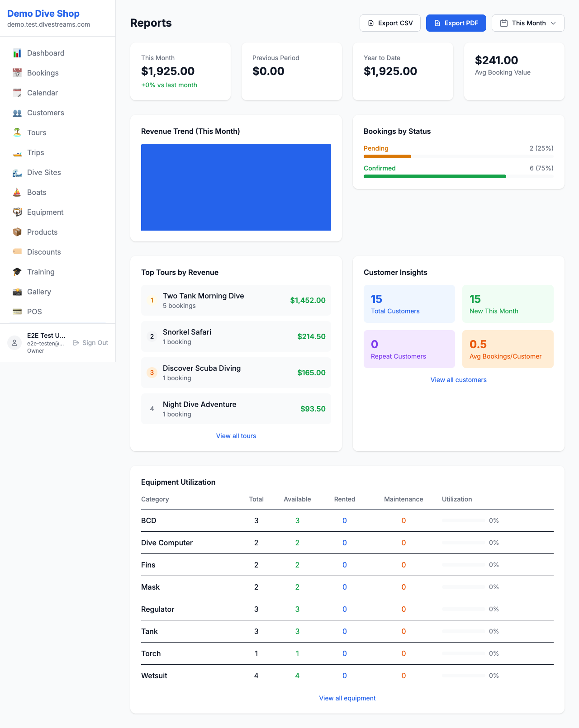The height and width of the screenshot is (728, 579).
Task: Follow the View all tours link
Action: click(x=236, y=436)
